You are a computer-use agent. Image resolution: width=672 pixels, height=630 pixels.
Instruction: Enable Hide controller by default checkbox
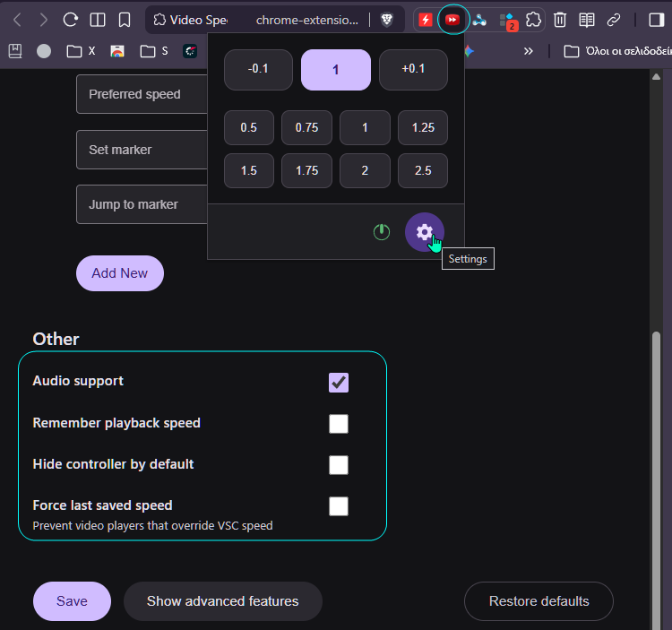coord(339,465)
